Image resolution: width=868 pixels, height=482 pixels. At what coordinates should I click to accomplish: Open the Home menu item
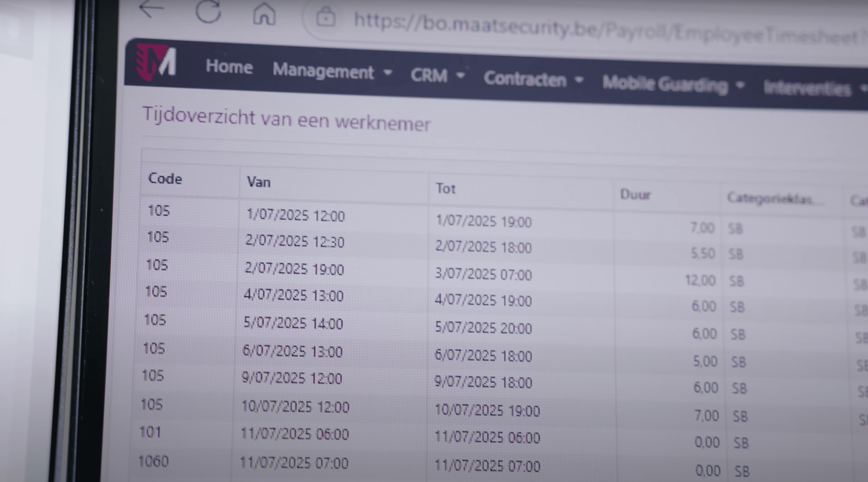pyautogui.click(x=229, y=67)
